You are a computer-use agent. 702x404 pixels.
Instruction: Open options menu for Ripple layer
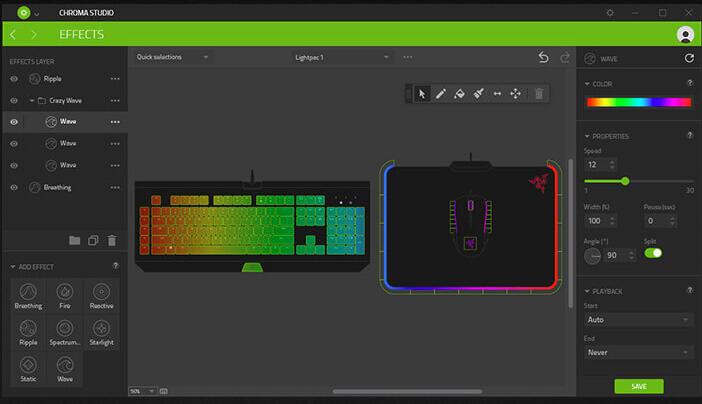coord(115,78)
